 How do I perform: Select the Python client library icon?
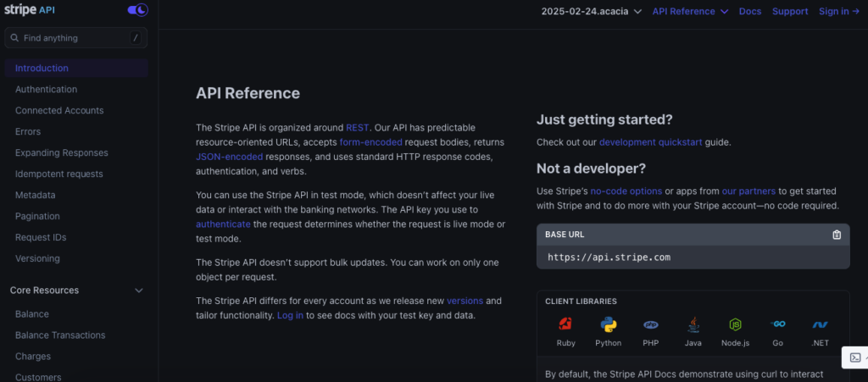point(608,324)
